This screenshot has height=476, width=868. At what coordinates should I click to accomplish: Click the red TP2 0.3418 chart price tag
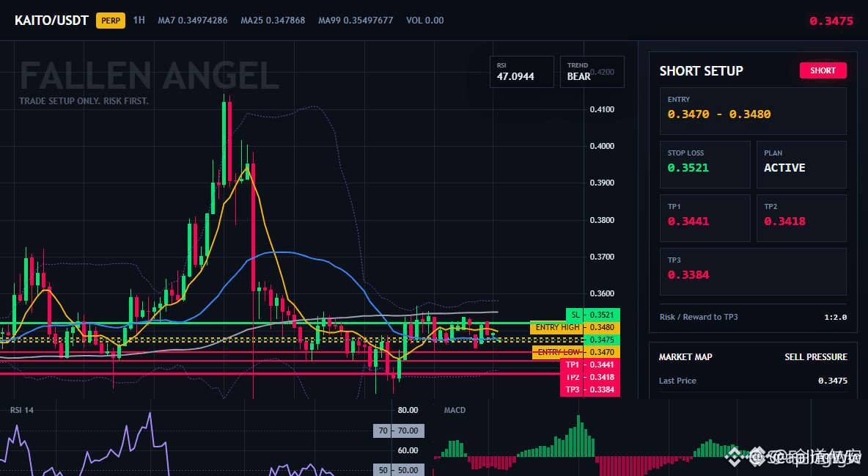pyautogui.click(x=590, y=377)
